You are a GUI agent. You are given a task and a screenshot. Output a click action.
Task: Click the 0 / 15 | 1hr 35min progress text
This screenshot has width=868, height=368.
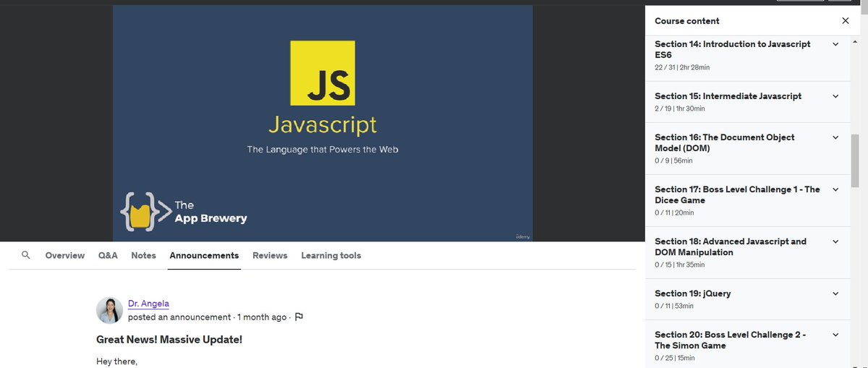coord(680,265)
